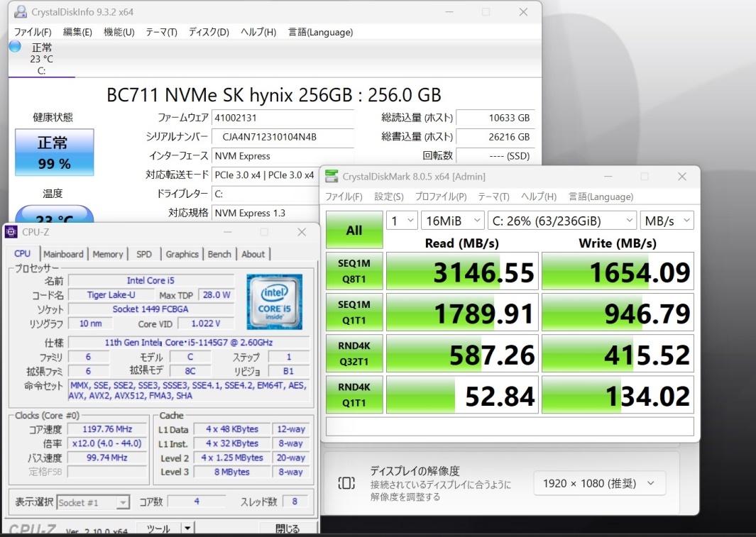Run the SEQ1M Q8T1 benchmark test
This screenshot has height=537, width=756.
point(354,270)
